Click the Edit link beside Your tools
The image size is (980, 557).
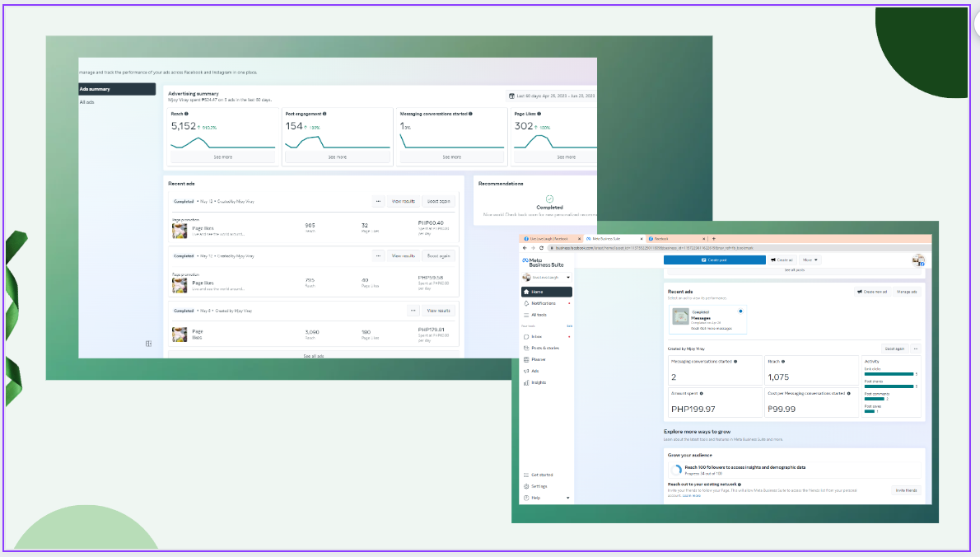(569, 326)
